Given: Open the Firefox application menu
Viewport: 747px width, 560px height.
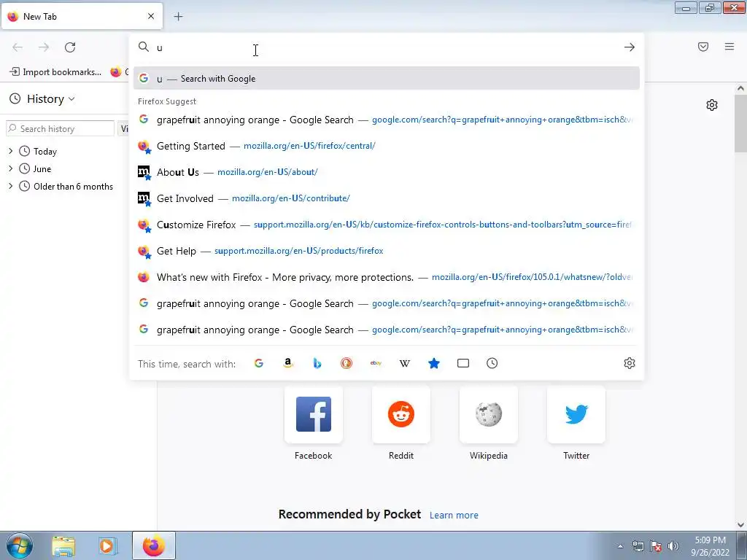Looking at the screenshot, I should 729,47.
